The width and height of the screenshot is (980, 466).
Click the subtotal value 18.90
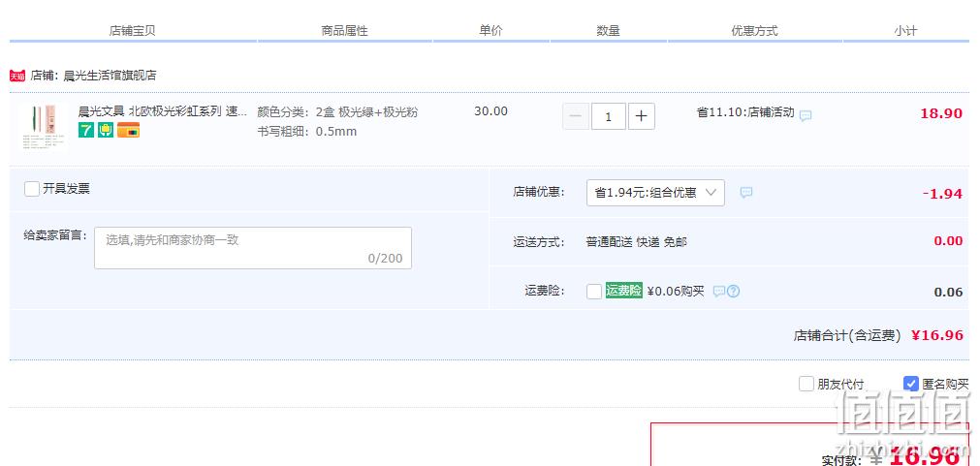pyautogui.click(x=941, y=113)
